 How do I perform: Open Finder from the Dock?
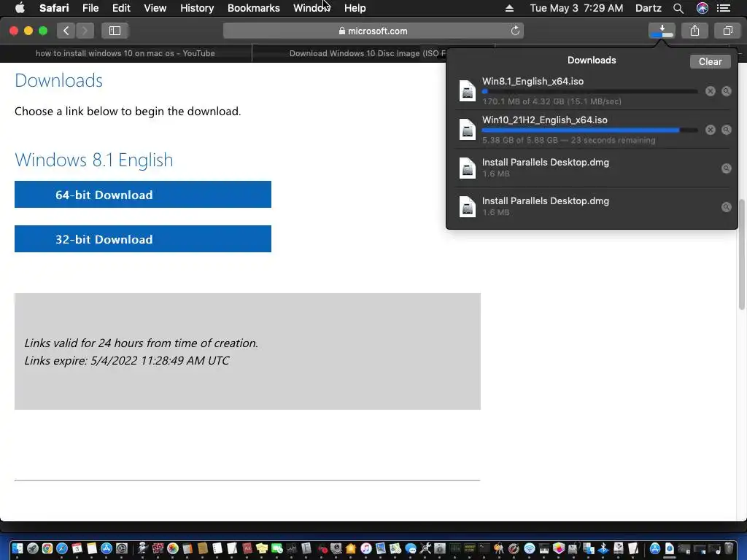coord(18,548)
